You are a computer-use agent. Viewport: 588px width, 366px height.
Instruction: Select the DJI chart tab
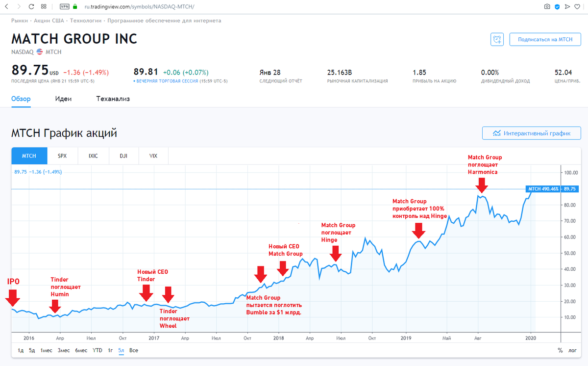123,156
